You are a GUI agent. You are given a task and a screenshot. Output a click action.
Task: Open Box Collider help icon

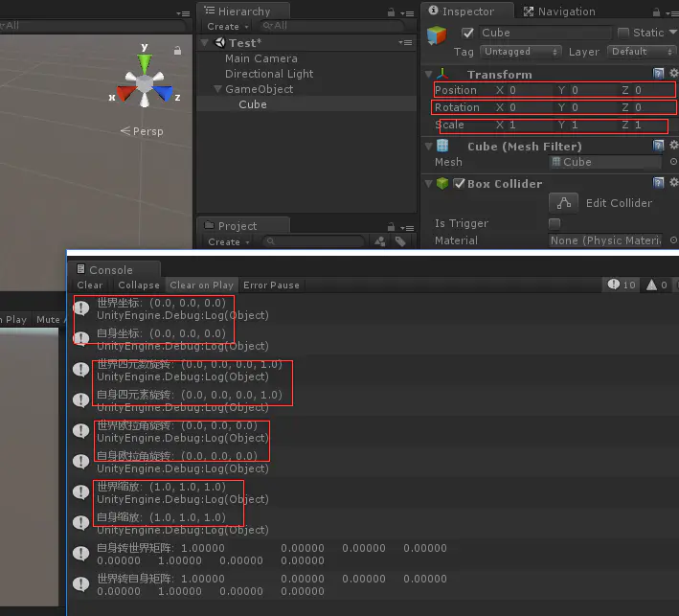coord(658,183)
